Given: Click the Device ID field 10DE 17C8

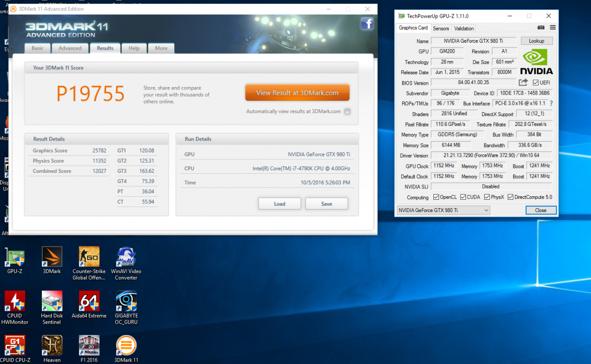Looking at the screenshot, I should coord(524,93).
